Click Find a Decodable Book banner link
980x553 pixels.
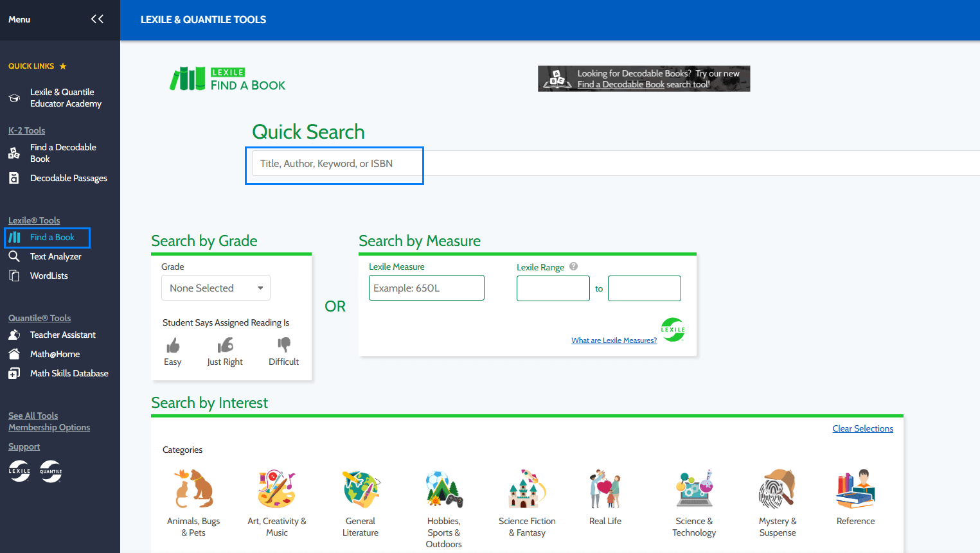pos(621,84)
